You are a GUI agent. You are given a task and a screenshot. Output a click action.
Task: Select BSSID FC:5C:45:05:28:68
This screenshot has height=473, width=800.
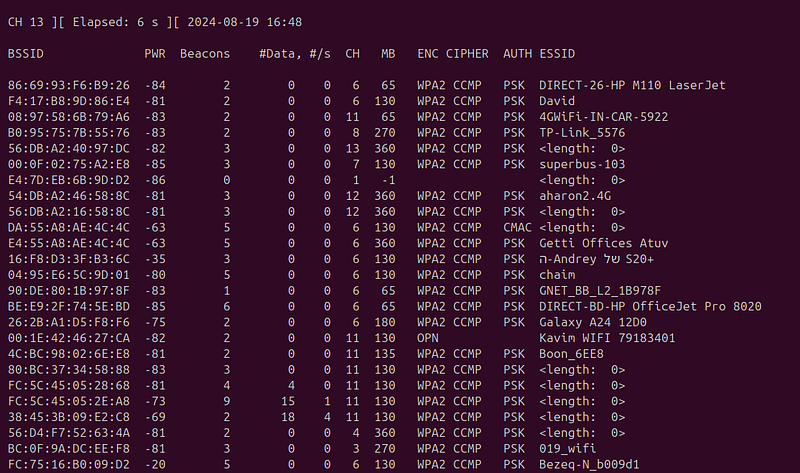[68, 386]
